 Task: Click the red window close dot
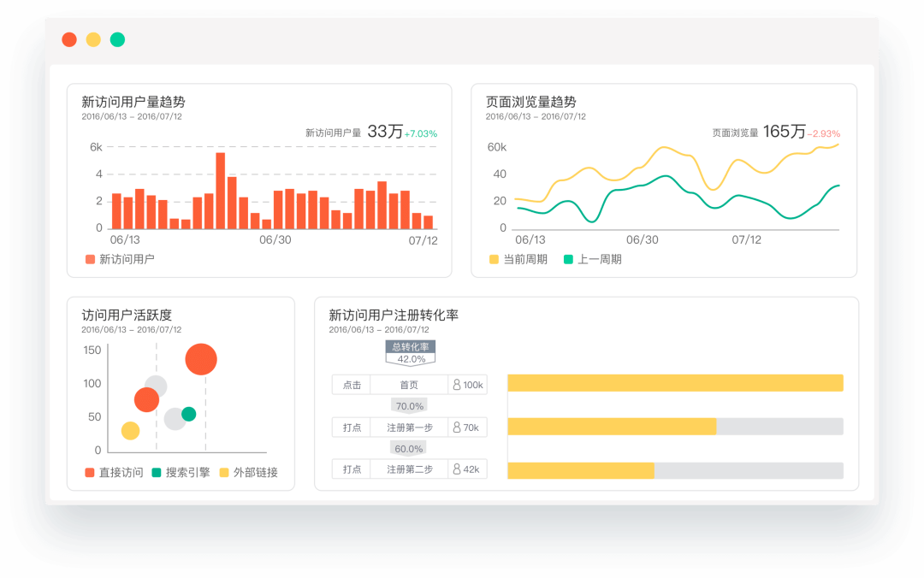point(69,39)
